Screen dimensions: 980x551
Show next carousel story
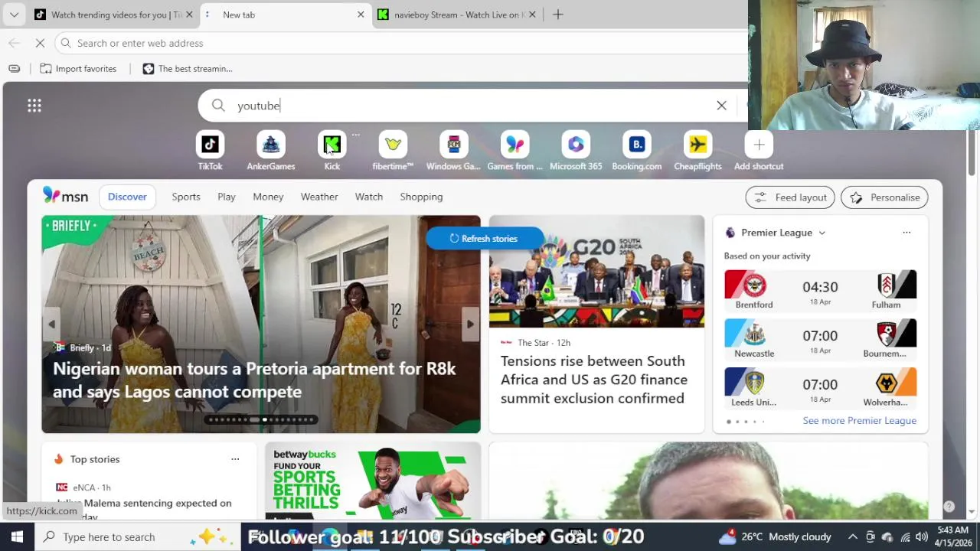tap(470, 324)
